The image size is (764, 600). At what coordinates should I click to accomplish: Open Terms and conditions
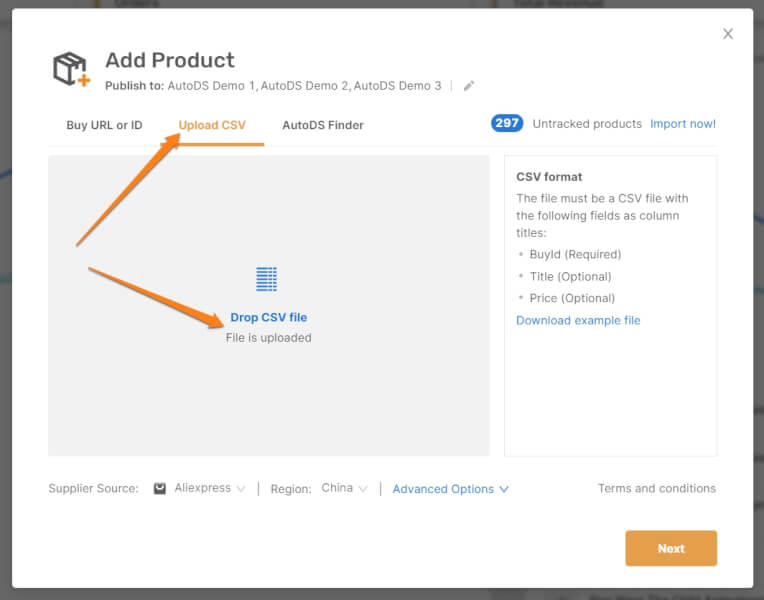[x=657, y=488]
